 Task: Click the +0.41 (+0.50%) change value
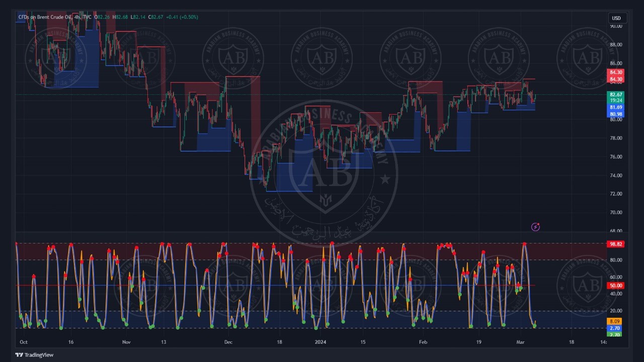pos(182,17)
